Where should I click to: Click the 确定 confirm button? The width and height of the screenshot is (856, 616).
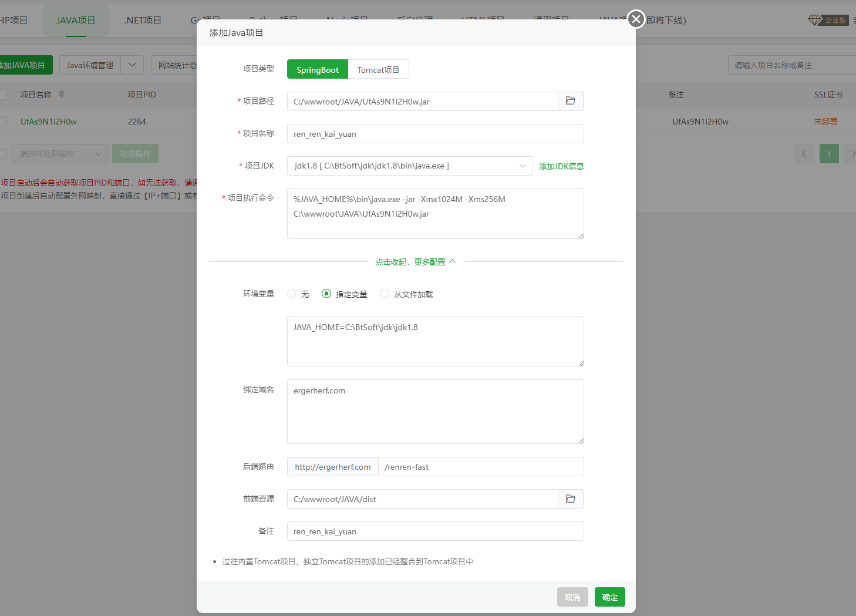tap(609, 597)
